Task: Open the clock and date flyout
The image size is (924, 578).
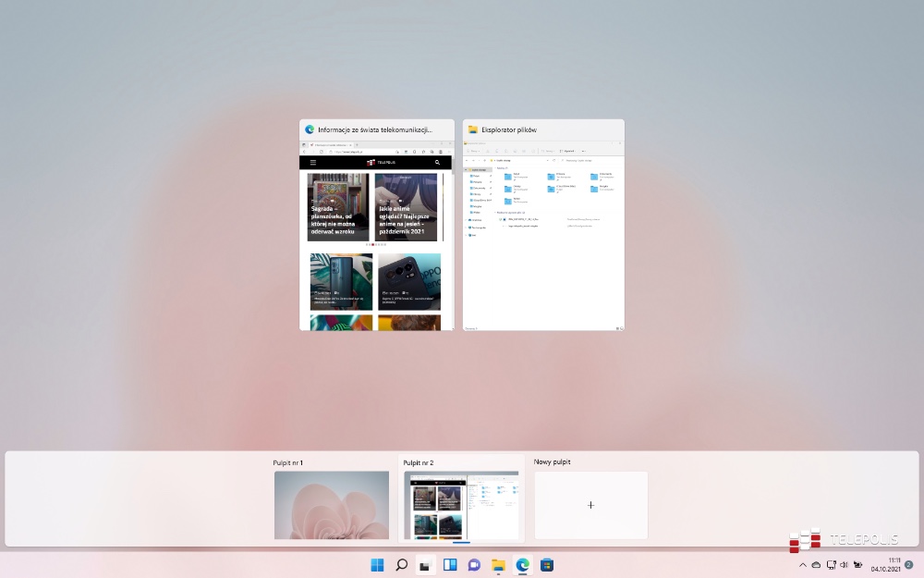Action: point(886,565)
